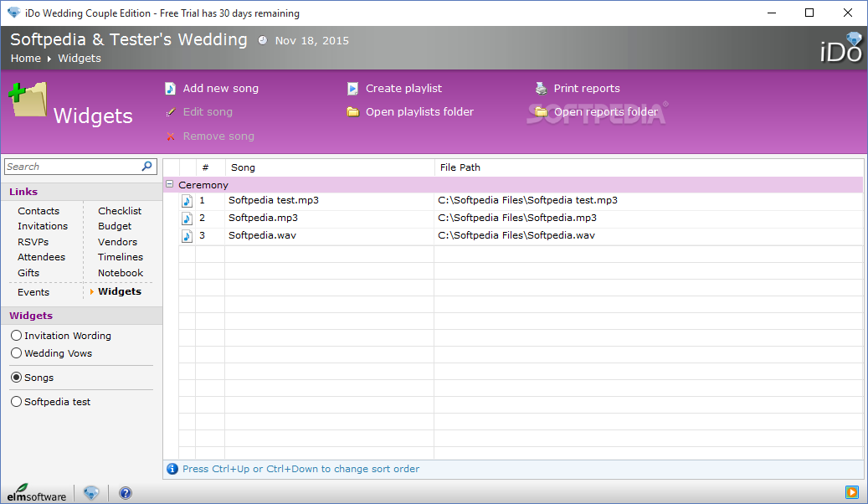
Task: Click the Open reports folder icon
Action: (541, 112)
